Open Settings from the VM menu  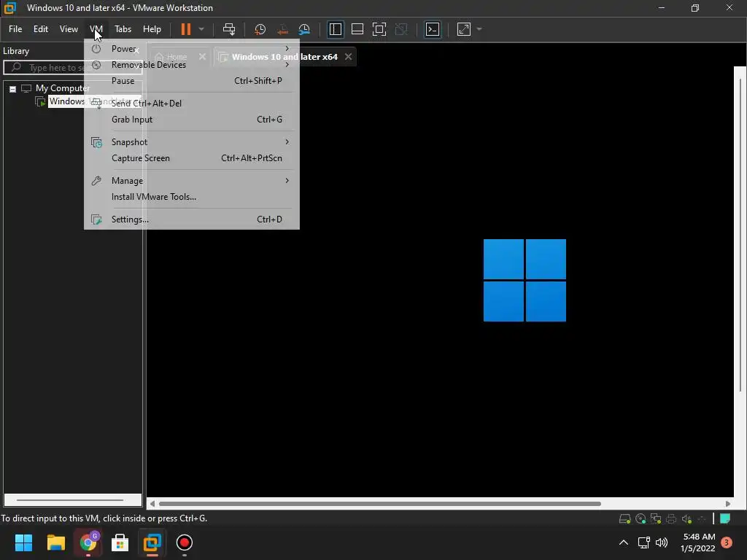pos(192,219)
